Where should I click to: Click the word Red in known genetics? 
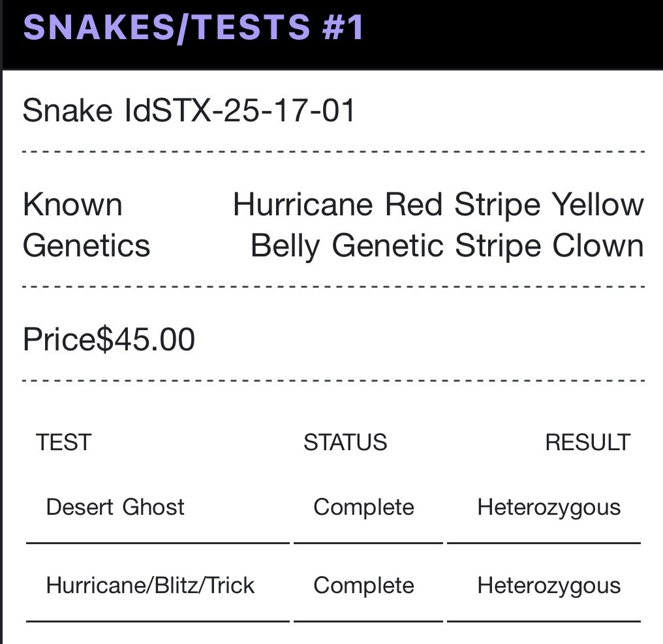click(414, 205)
